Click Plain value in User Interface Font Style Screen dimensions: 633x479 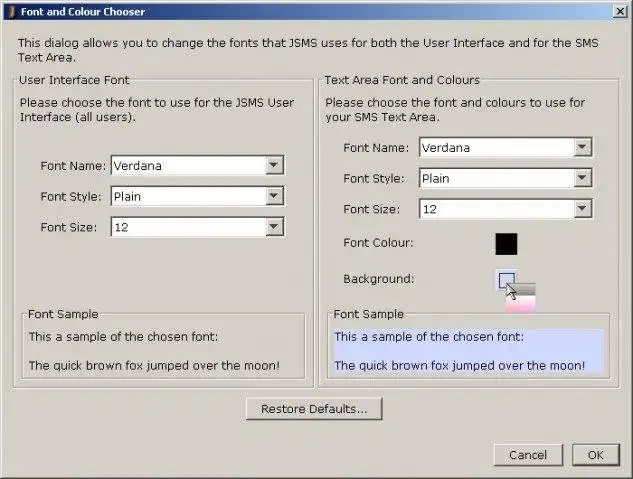(188, 197)
